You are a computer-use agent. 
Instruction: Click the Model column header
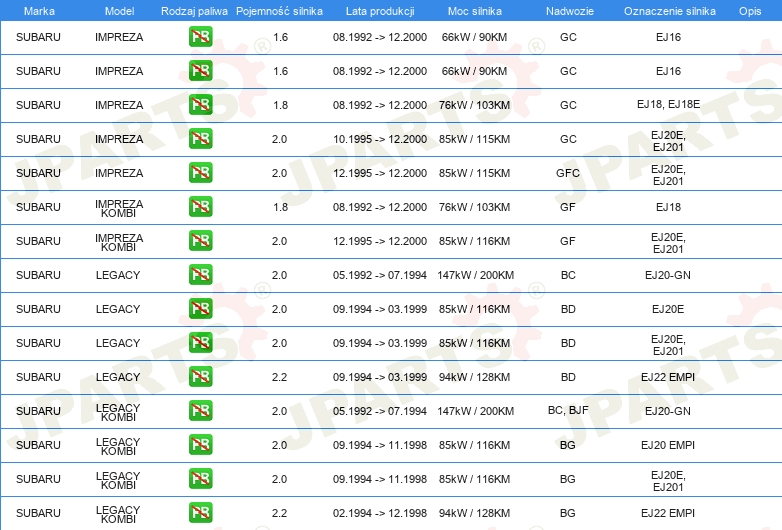click(x=119, y=11)
